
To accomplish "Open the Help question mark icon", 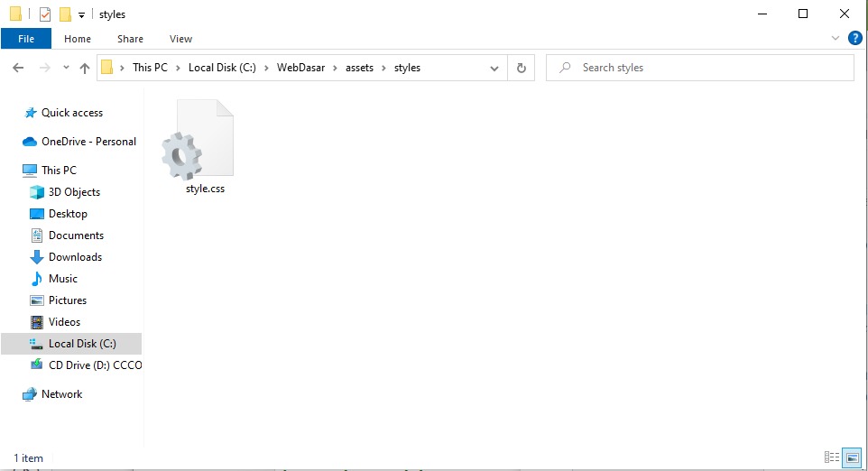I will click(855, 38).
